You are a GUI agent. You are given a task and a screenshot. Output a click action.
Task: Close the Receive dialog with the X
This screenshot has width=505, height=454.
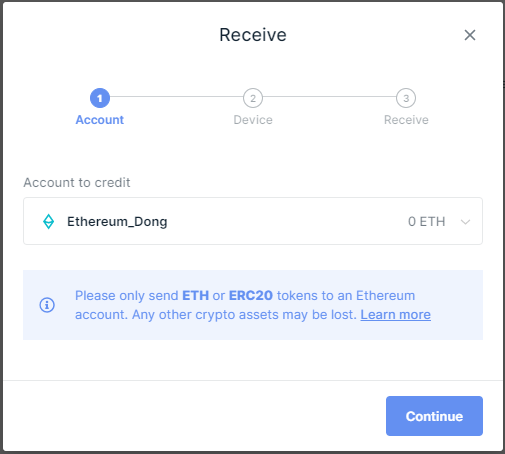(470, 35)
